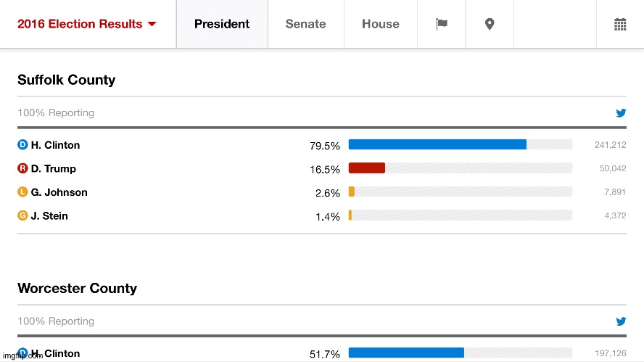Click Clinton's blue vote bar in Suffolk
The image size is (644, 362).
pyautogui.click(x=437, y=144)
